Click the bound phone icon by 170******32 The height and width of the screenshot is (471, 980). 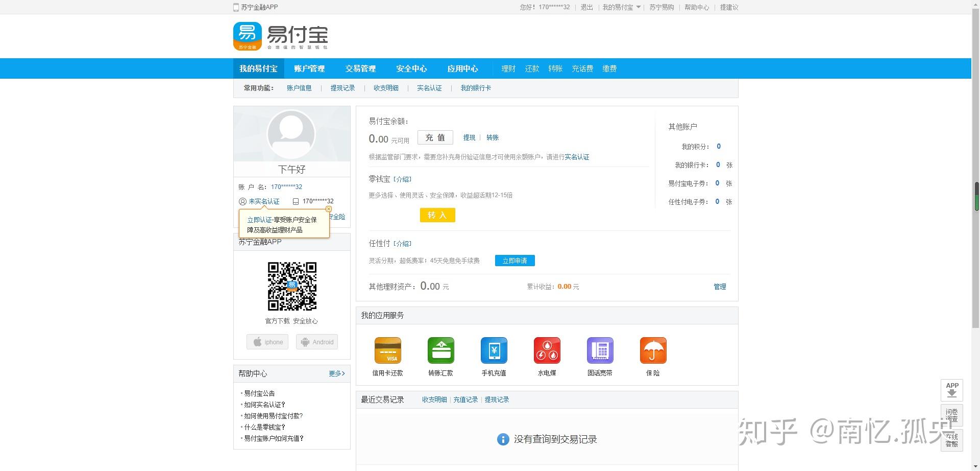tap(296, 202)
